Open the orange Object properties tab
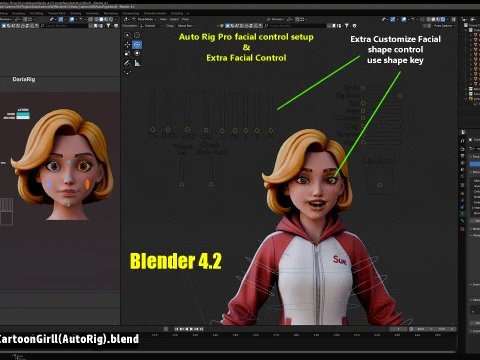The width and height of the screenshot is (480, 360). point(462,193)
